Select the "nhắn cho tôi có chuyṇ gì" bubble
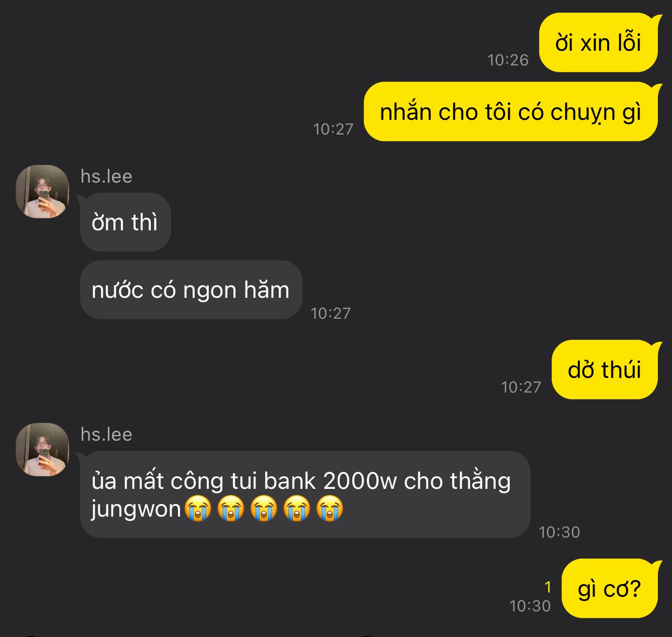 coord(511,111)
